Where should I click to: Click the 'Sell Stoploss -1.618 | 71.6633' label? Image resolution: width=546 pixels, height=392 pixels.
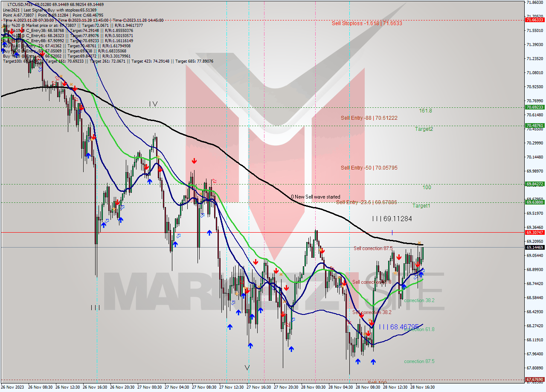coord(366,23)
